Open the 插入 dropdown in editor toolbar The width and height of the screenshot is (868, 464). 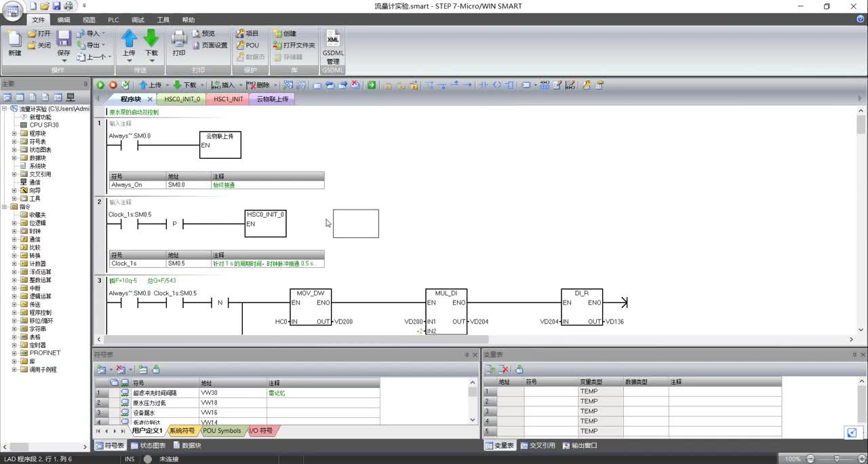pos(239,85)
